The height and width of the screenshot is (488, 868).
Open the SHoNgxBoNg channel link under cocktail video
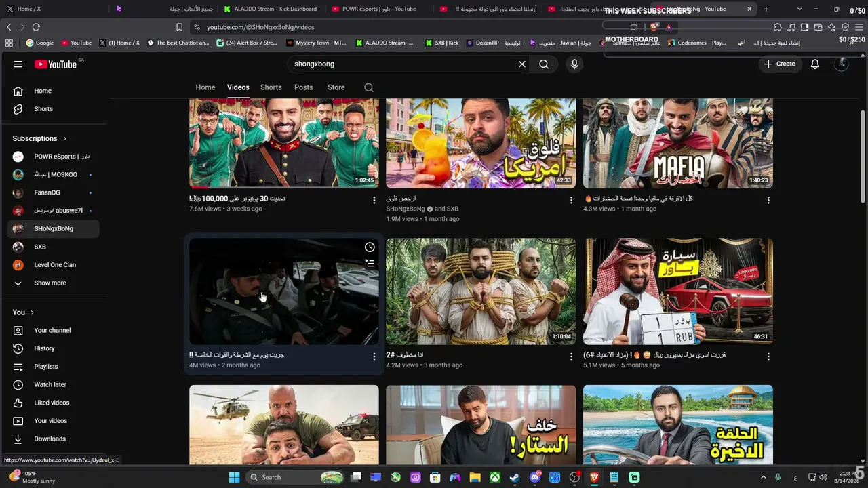(406, 209)
